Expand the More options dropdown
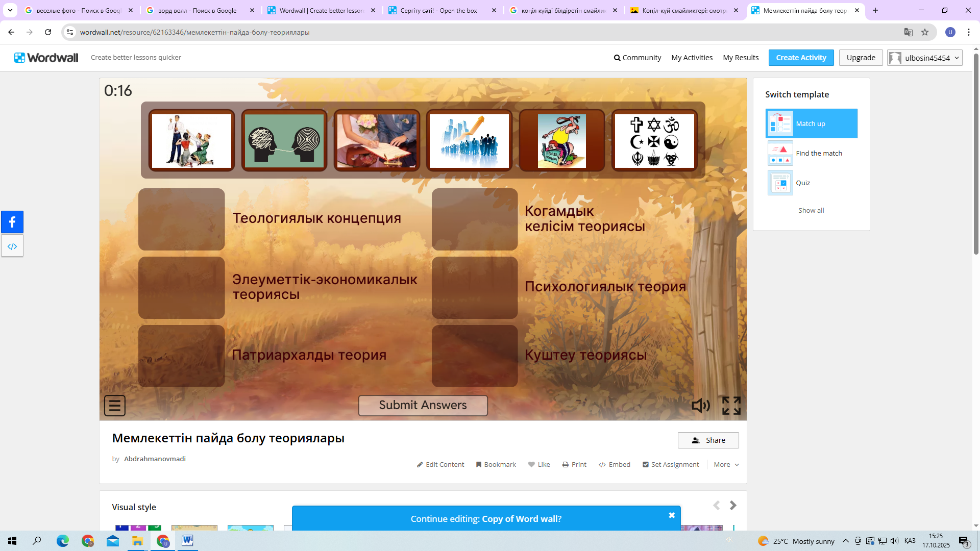 coord(726,464)
